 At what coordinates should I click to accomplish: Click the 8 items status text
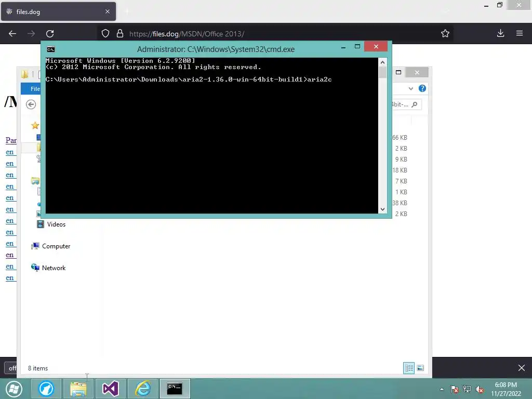pyautogui.click(x=38, y=368)
